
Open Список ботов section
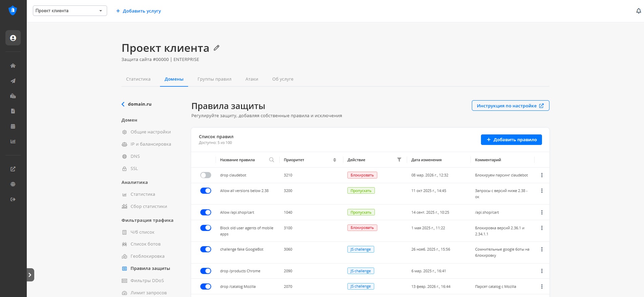coord(141,244)
